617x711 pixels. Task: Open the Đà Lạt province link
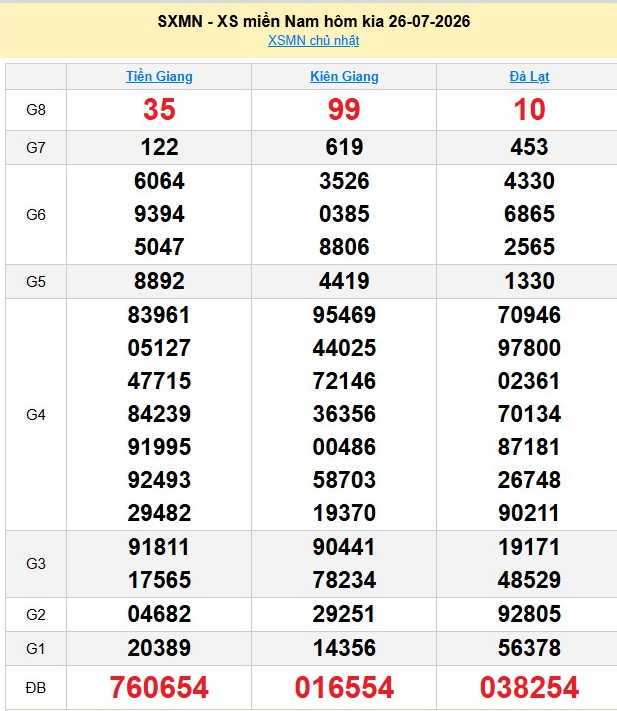[529, 76]
